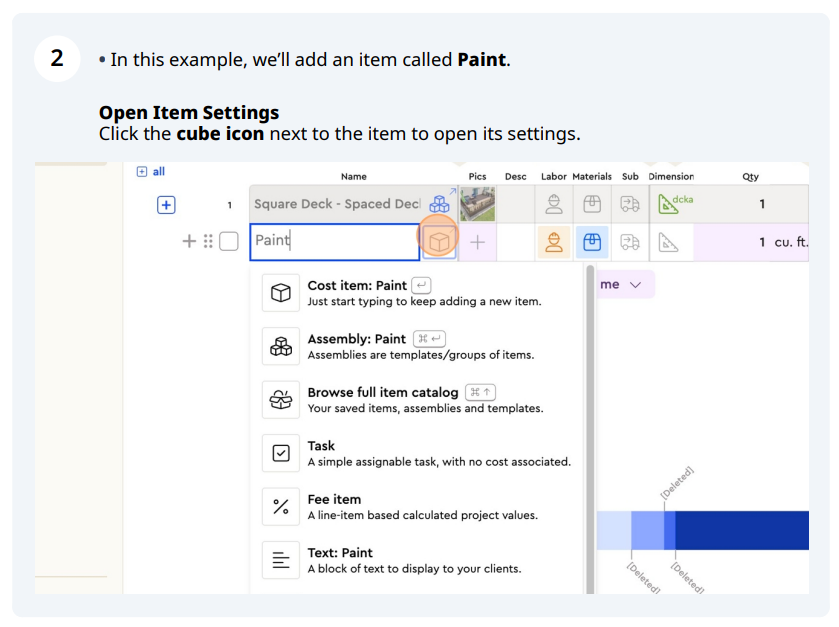839x627 pixels.
Task: Click the scrollbar of the item type menu
Action: (x=590, y=428)
